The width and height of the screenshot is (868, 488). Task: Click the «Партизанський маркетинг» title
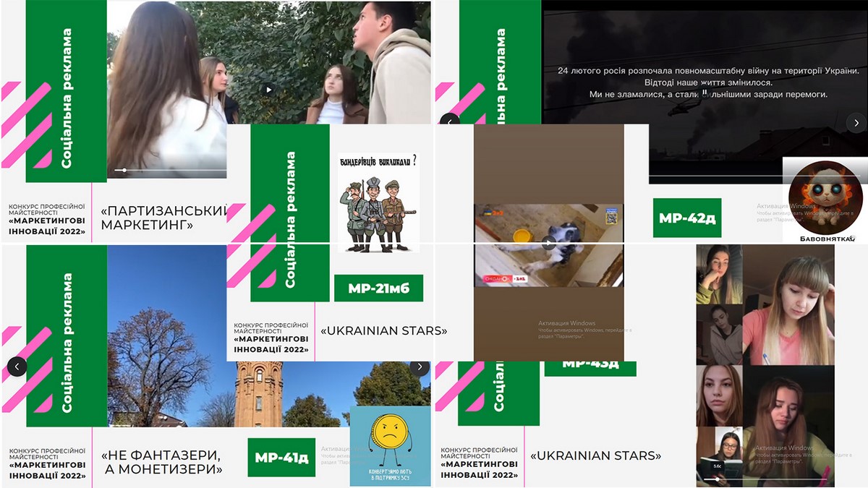tap(163, 218)
